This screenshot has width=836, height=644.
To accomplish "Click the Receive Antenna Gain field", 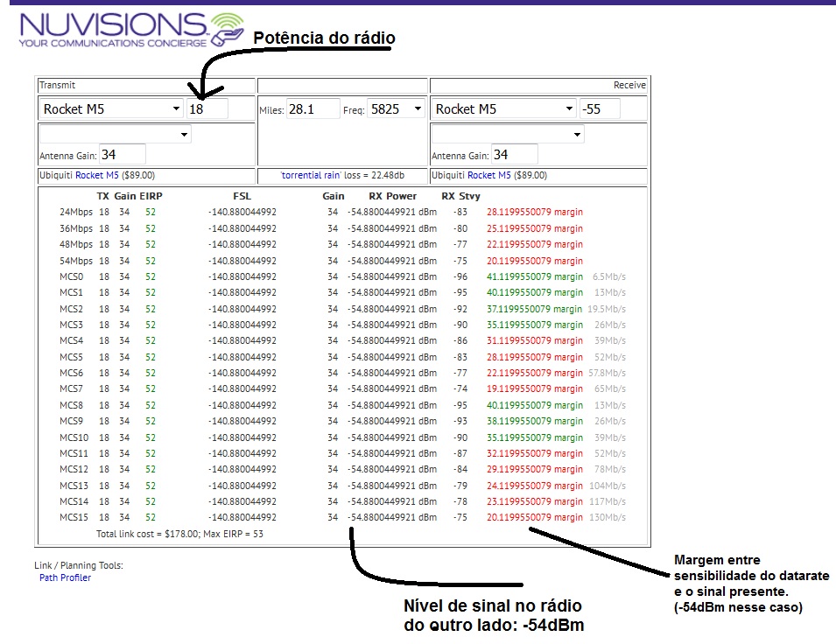I will pyautogui.click(x=515, y=155).
